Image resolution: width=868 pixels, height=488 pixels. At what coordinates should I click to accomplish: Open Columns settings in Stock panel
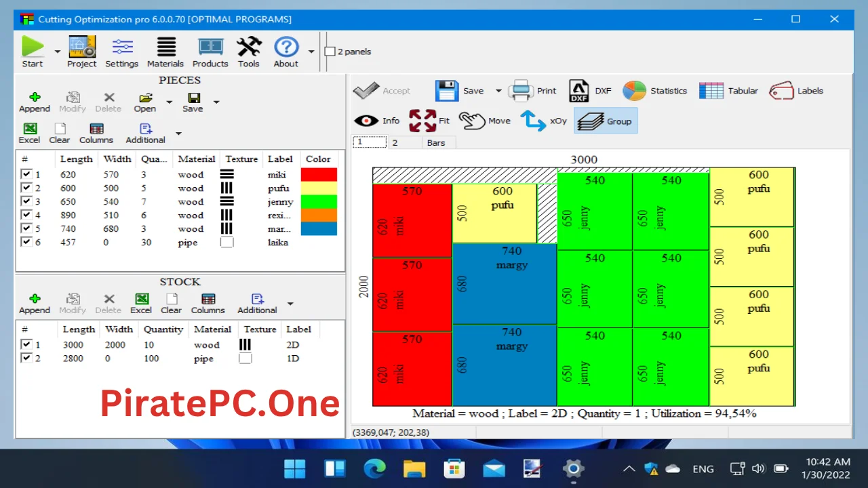click(x=208, y=304)
